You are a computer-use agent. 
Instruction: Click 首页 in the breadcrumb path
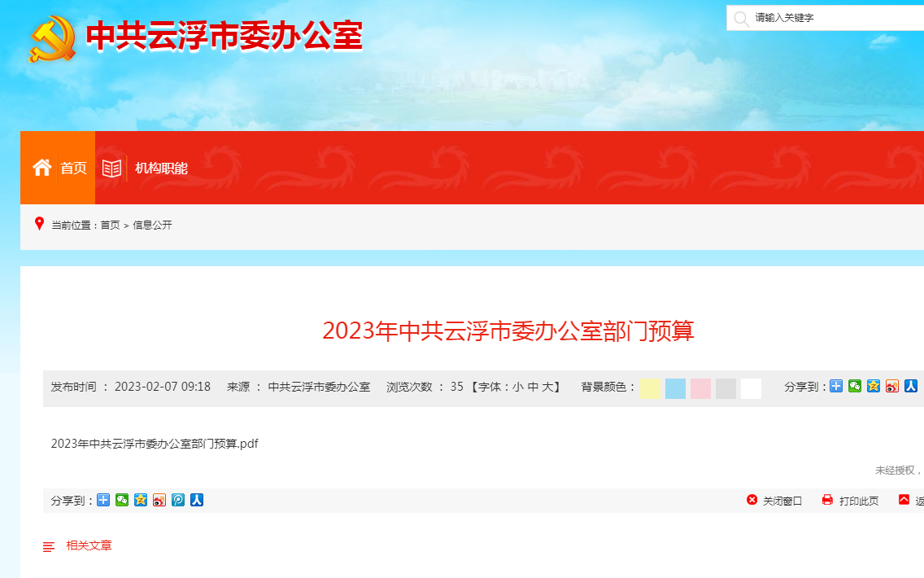pos(110,226)
